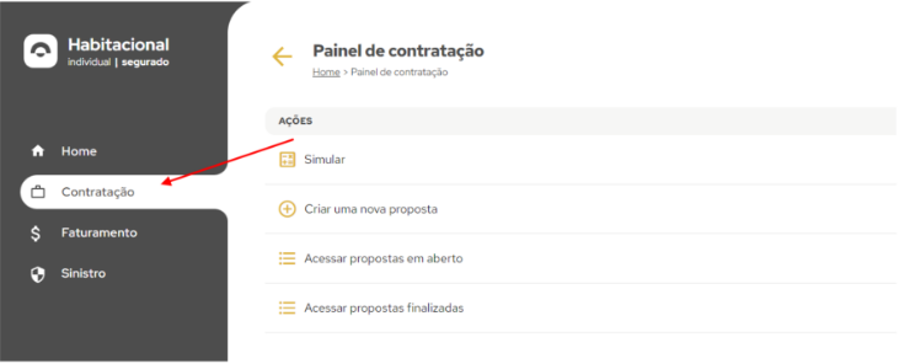Click the Habitacional logo icon

point(40,51)
